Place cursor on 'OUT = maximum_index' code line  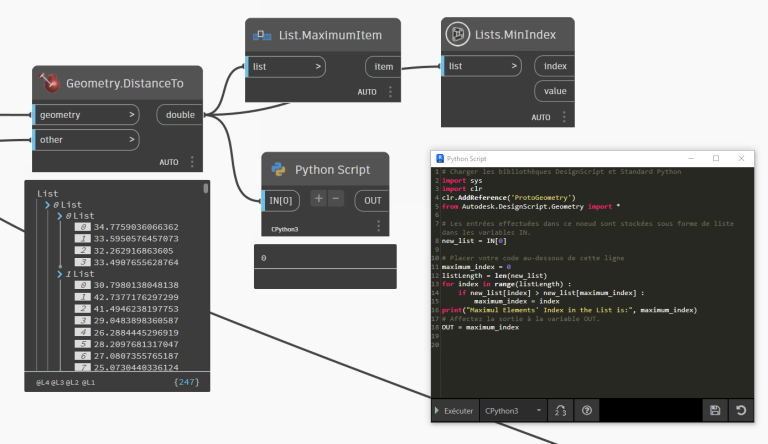480,327
